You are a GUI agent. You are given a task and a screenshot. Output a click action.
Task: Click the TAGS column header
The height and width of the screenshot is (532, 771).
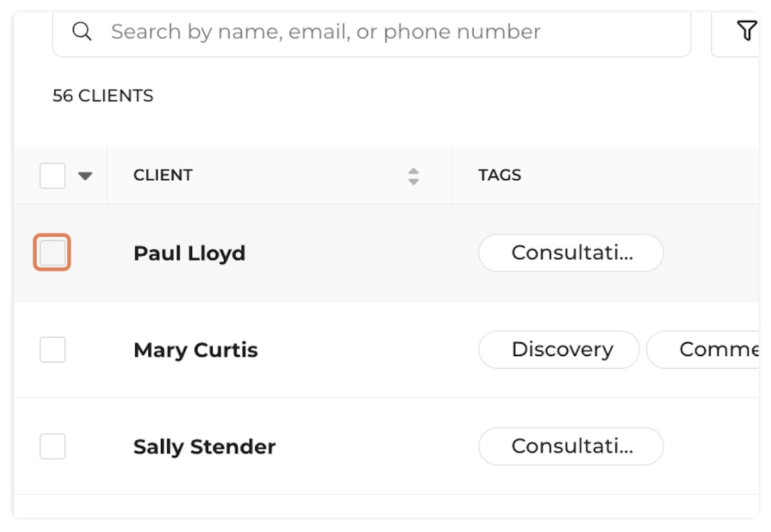[500, 176]
